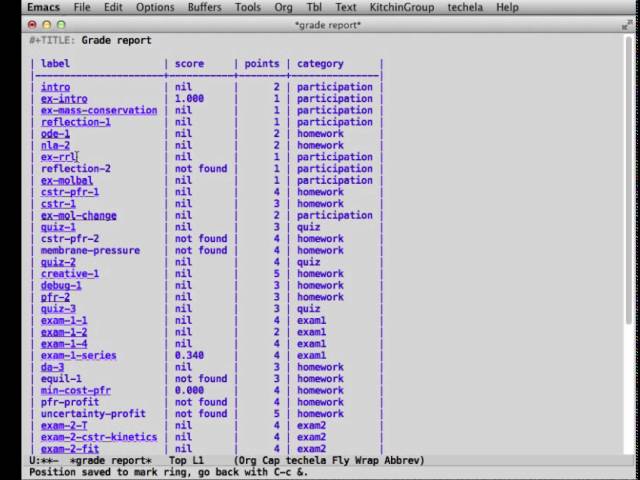Select the score 0.000 cell

pos(189,390)
